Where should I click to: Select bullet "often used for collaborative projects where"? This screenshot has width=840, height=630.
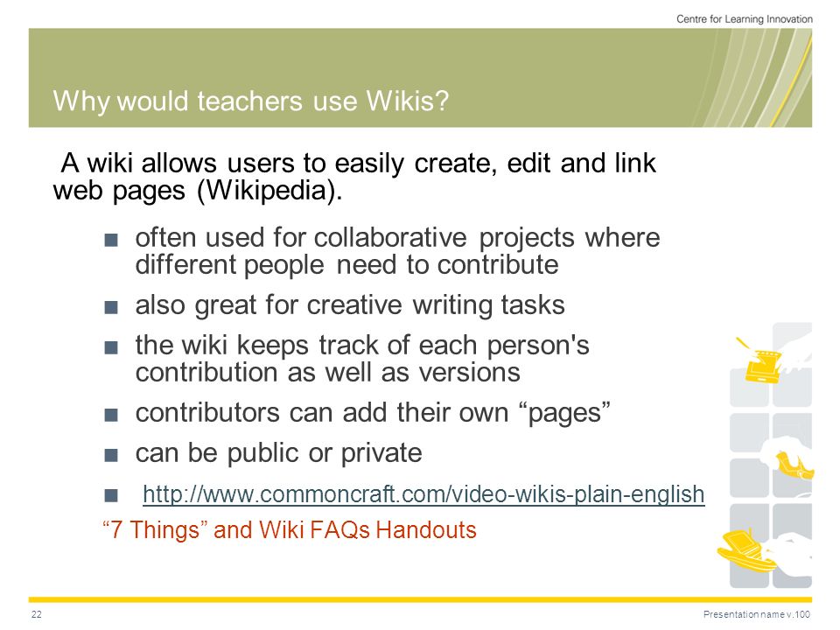point(397,237)
